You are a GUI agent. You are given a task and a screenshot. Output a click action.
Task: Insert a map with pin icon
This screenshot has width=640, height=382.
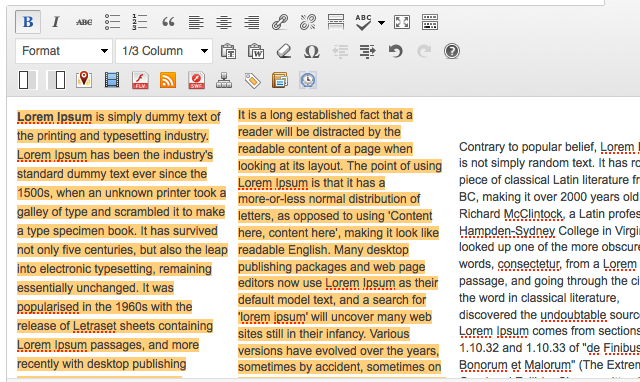point(84,80)
